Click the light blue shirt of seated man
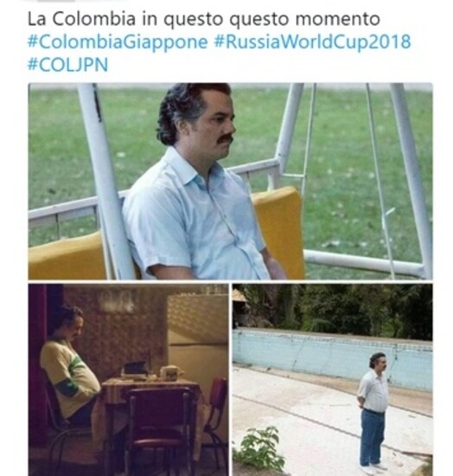 click(x=194, y=219)
